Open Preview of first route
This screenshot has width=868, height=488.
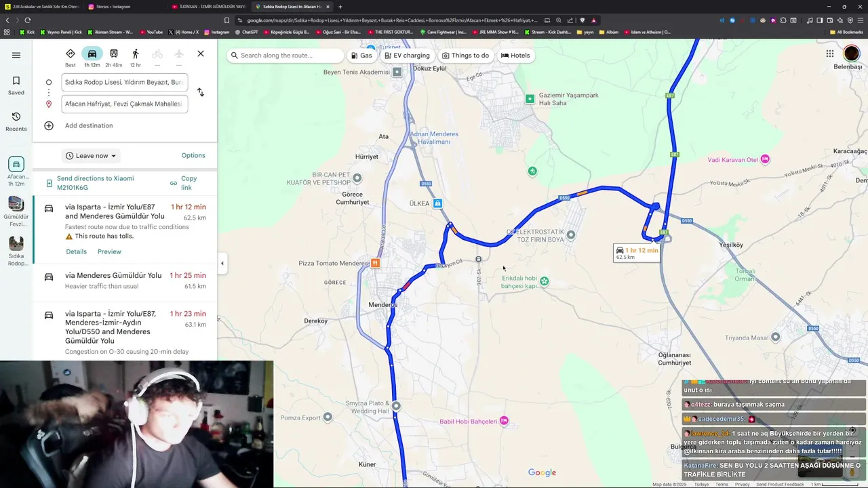[x=109, y=251]
